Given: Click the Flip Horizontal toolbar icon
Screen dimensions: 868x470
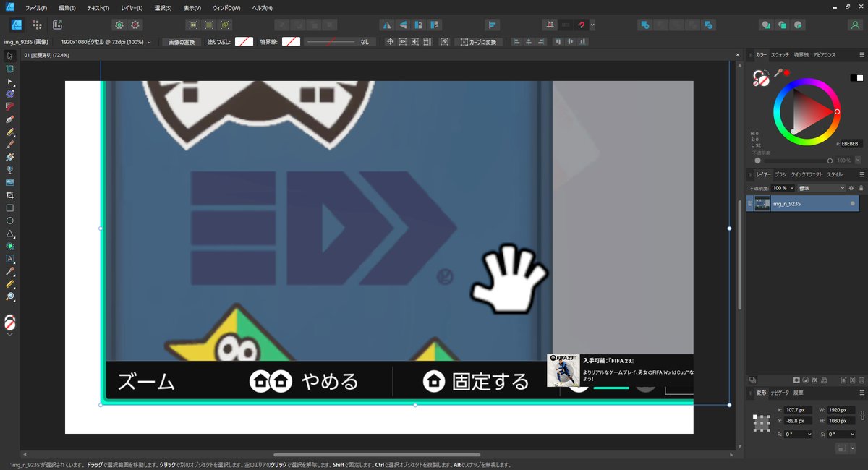Looking at the screenshot, I should [x=386, y=24].
